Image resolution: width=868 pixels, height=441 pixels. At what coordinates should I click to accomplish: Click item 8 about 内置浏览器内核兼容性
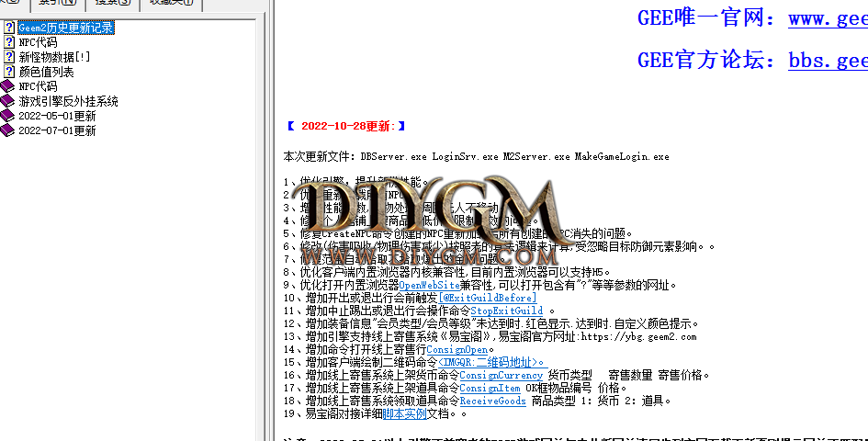pos(446,273)
